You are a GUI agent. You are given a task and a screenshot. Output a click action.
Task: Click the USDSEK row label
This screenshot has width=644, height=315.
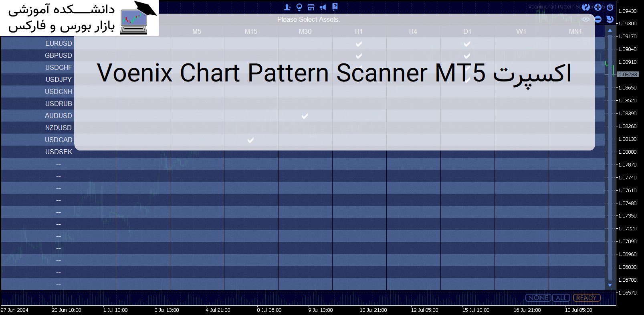[x=59, y=152]
